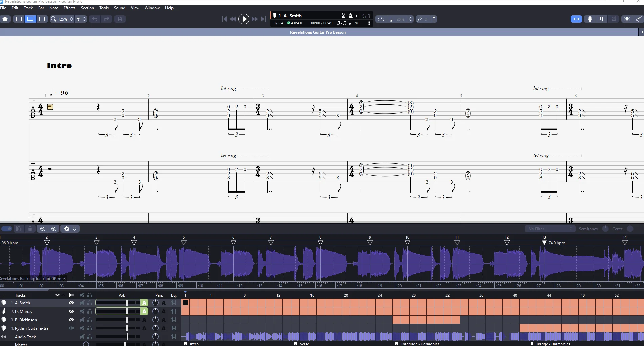
Task: Select the D. Murray track name
Action: coord(24,312)
